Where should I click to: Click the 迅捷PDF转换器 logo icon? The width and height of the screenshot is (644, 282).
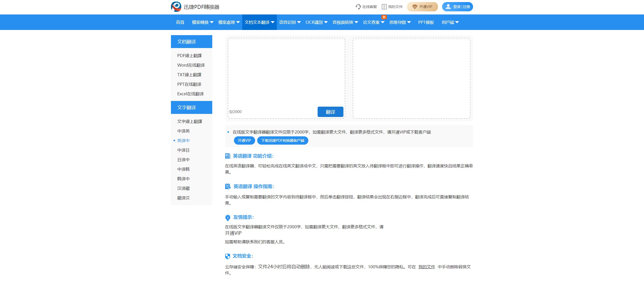[x=176, y=7]
